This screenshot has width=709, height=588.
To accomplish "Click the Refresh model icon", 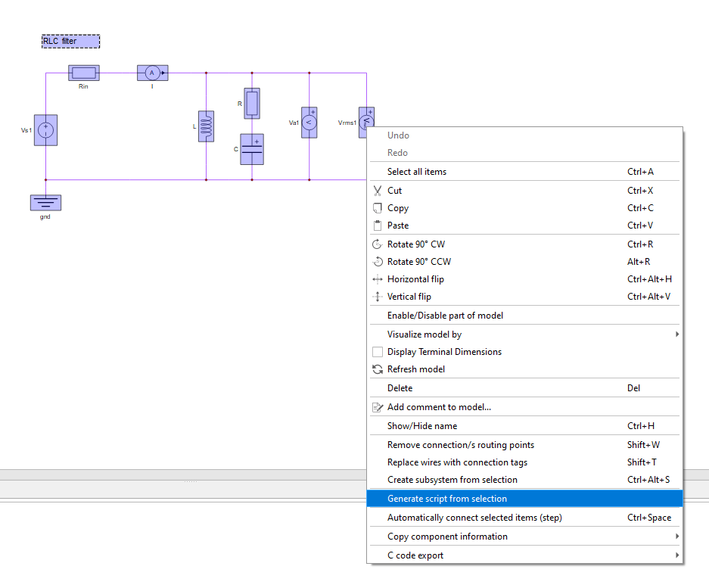I will click(x=378, y=369).
